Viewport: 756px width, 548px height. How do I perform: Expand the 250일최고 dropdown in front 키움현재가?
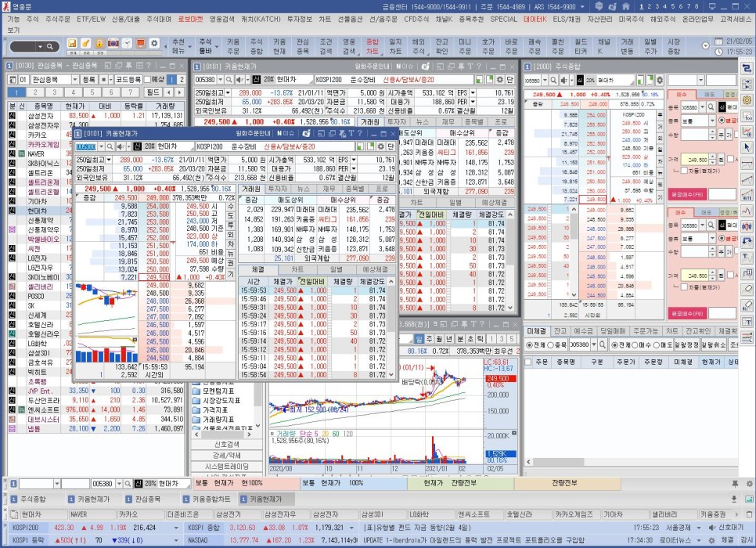point(109,160)
